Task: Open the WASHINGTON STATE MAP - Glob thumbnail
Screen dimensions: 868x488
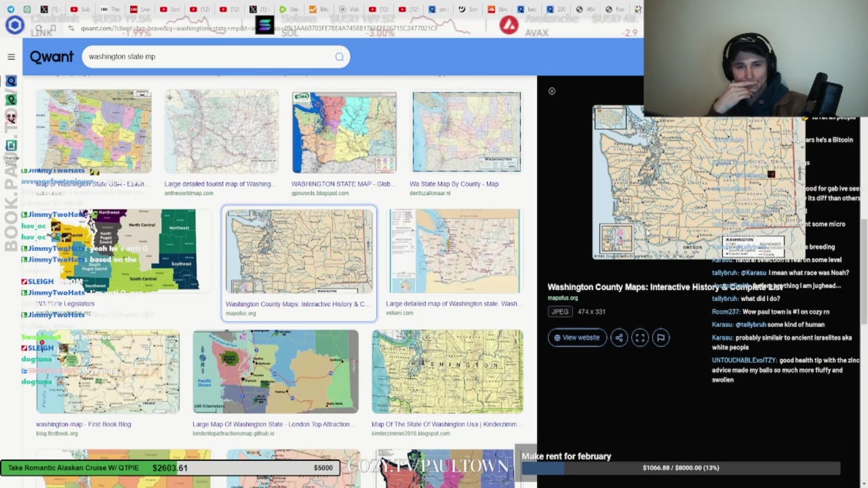Action: pyautogui.click(x=344, y=132)
